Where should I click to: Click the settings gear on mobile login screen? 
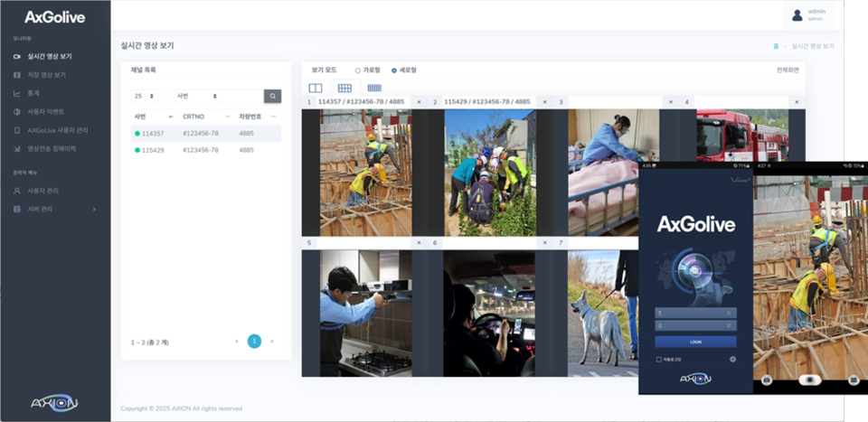tap(732, 359)
